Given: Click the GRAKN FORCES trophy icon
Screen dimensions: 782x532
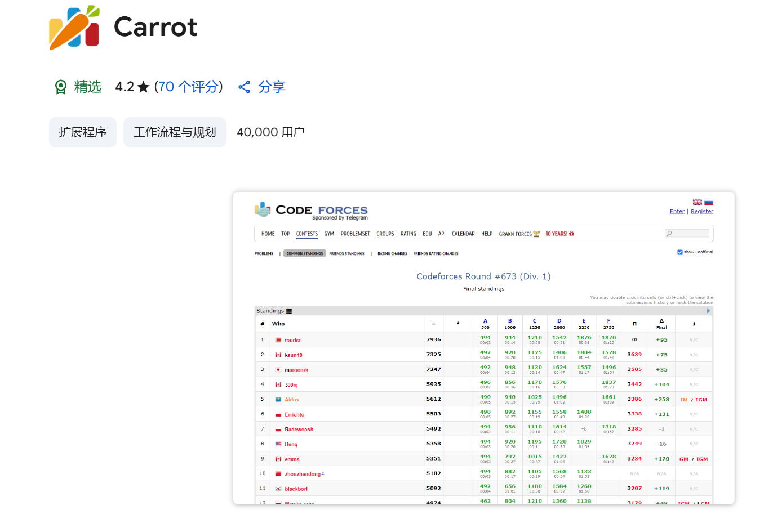Looking at the screenshot, I should 535,233.
